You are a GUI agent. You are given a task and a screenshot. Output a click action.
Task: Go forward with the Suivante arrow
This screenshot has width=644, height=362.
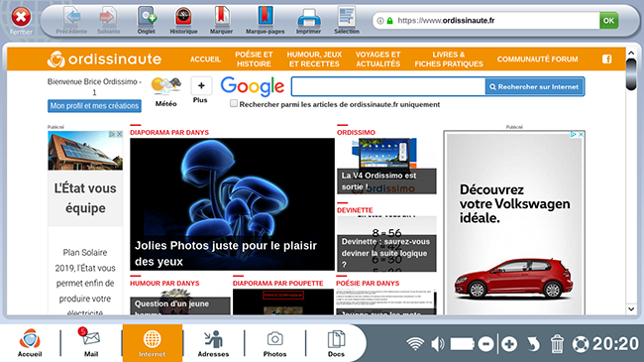click(x=108, y=20)
